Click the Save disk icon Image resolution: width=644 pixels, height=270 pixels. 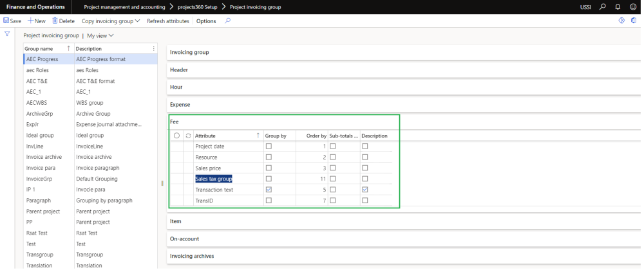pyautogui.click(x=6, y=21)
